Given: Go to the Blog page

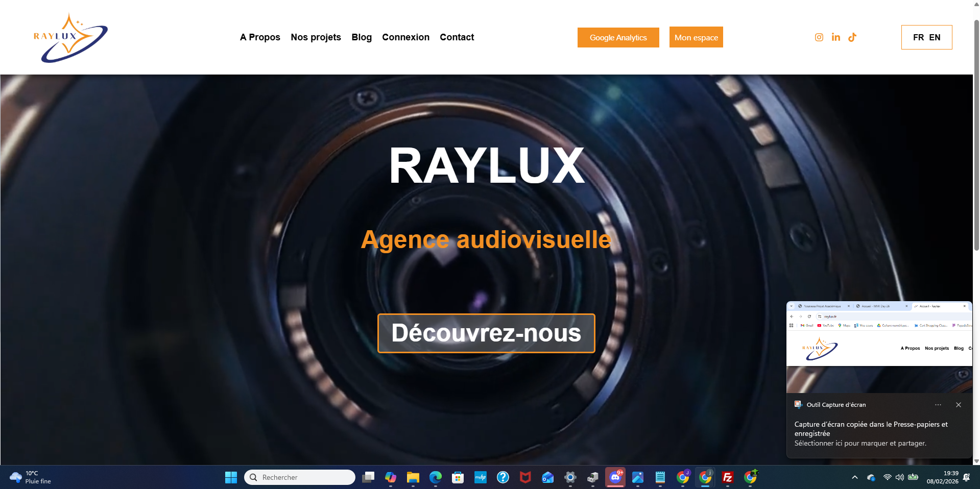Looking at the screenshot, I should [362, 37].
